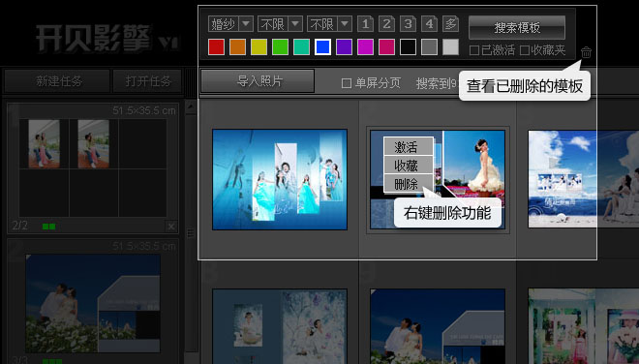Select the 2-photo template filter icon
639x364 pixels.
point(386,24)
